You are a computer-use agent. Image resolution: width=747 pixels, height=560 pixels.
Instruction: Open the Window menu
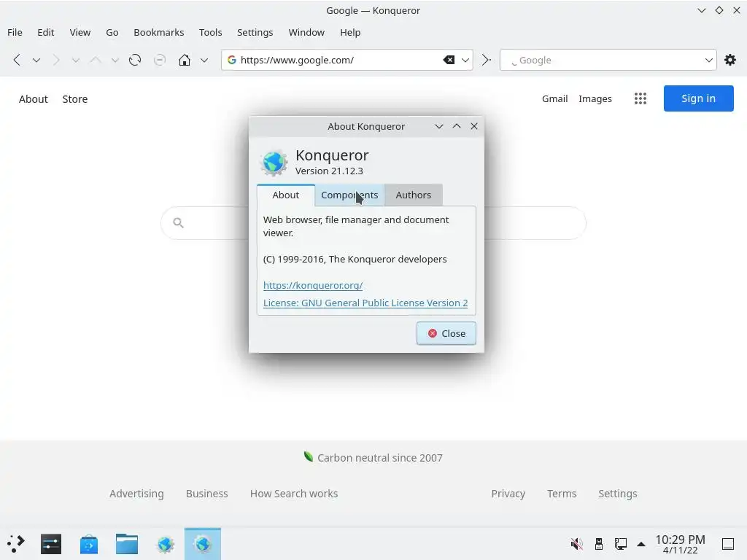coord(306,32)
